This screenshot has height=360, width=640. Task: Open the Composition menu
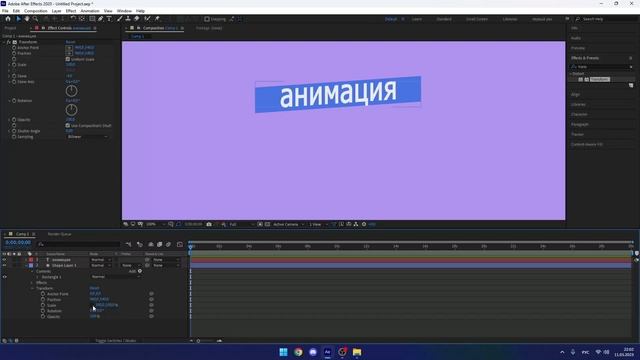point(36,11)
